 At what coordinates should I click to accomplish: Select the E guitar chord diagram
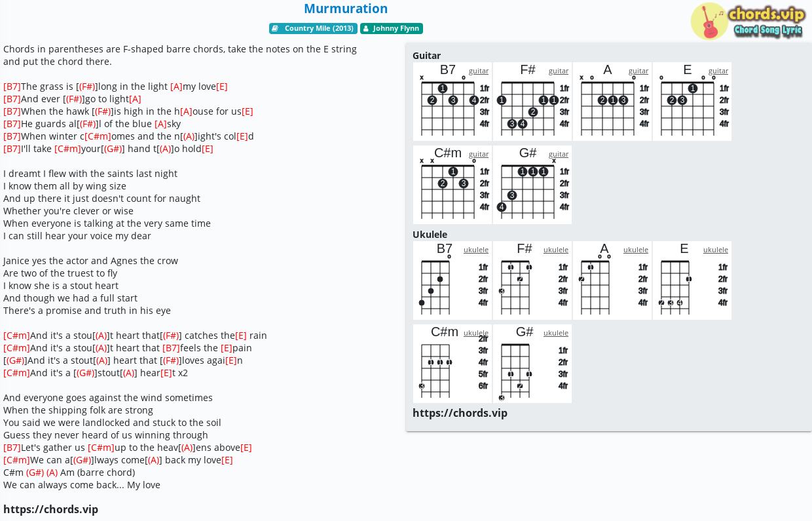pos(692,102)
